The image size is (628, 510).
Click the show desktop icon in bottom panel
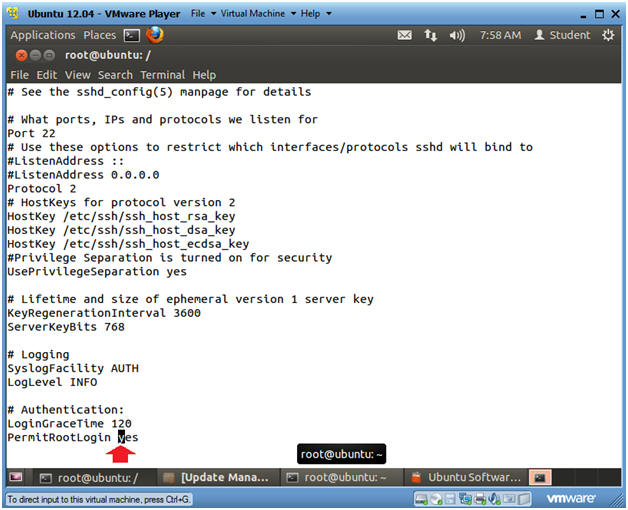coord(16,477)
